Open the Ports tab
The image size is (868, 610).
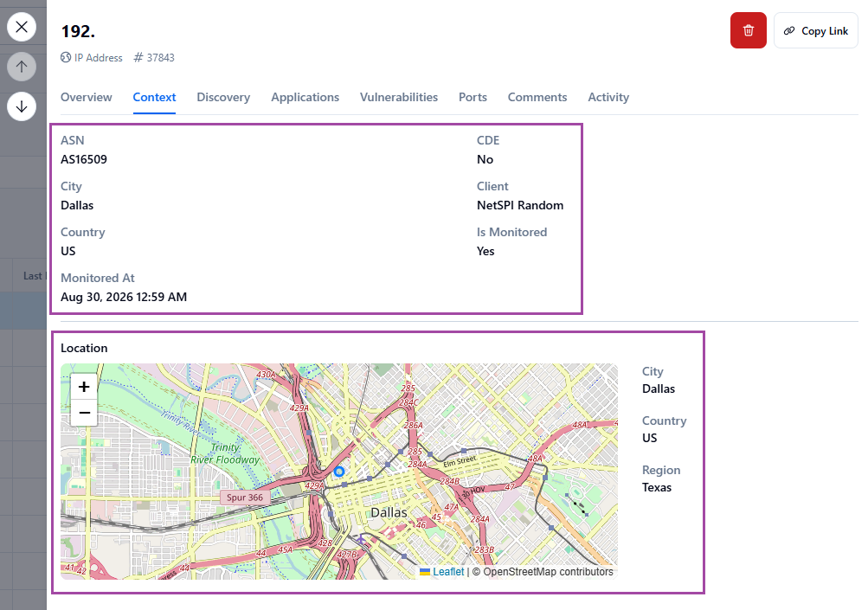(473, 98)
